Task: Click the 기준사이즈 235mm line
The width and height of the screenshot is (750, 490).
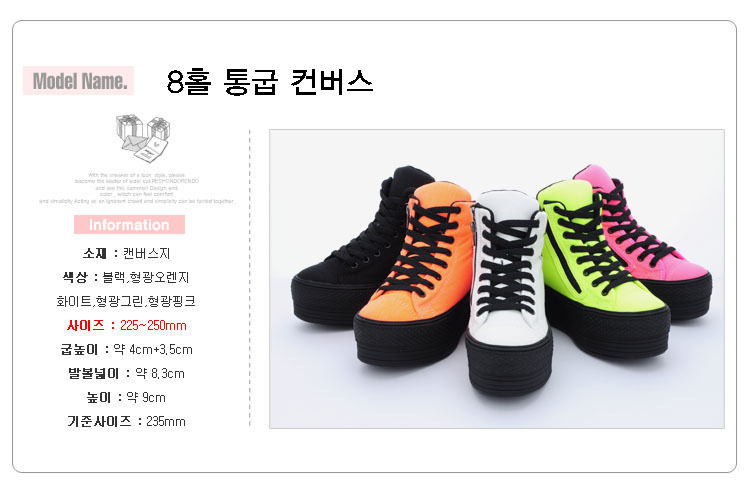Action: [x=127, y=421]
